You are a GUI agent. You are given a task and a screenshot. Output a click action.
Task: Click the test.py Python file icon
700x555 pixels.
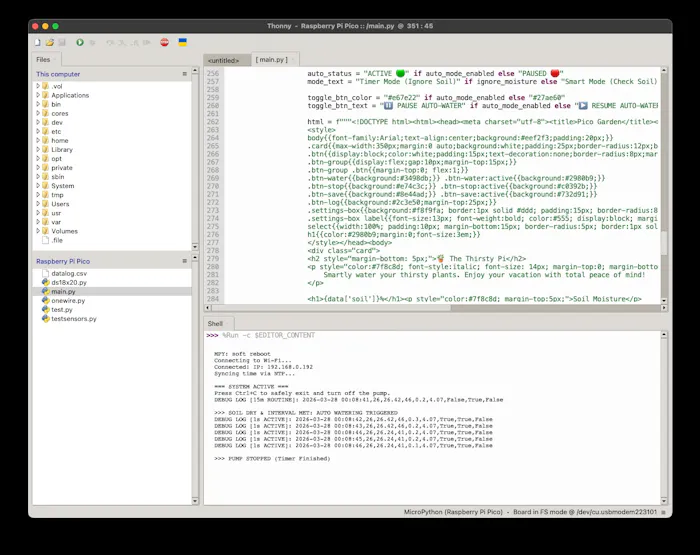(46, 309)
